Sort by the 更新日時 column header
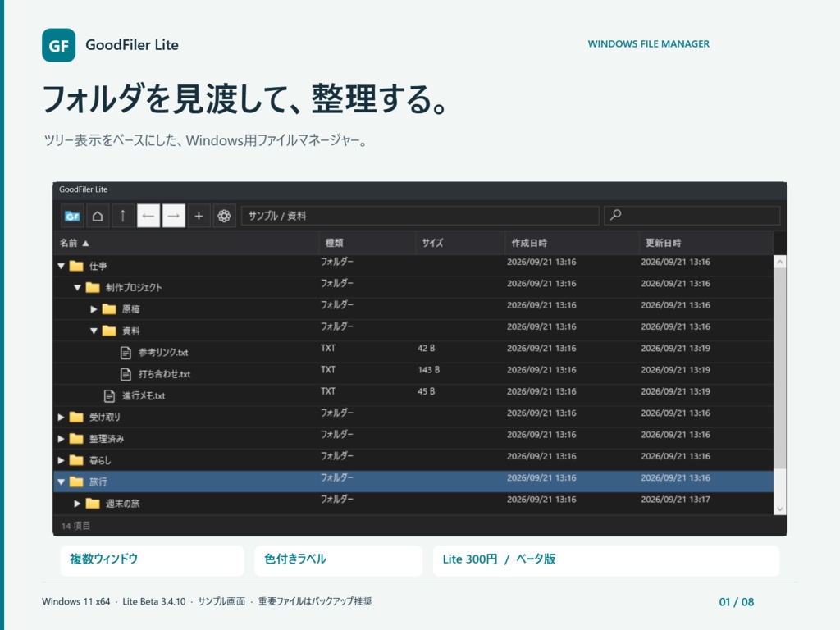This screenshot has width=840, height=630. click(706, 243)
